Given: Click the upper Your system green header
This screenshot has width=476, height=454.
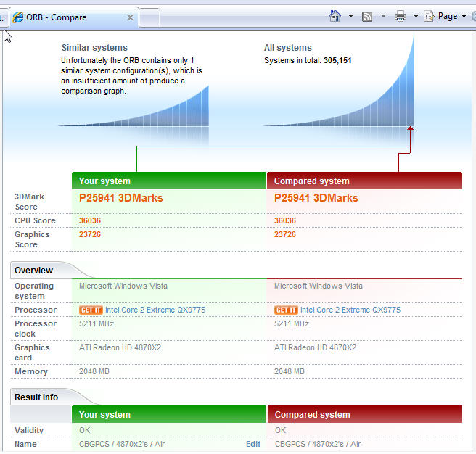Looking at the screenshot, I should coord(169,181).
